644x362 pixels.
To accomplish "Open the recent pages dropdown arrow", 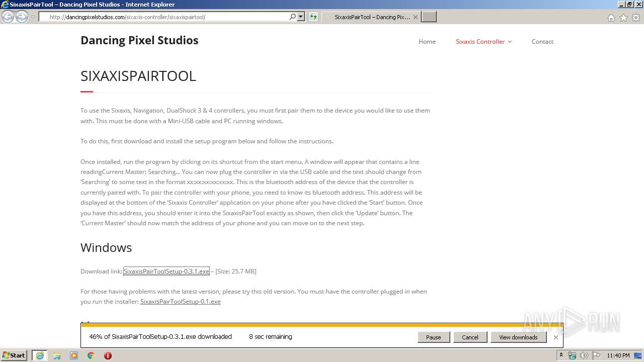I will pos(33,17).
